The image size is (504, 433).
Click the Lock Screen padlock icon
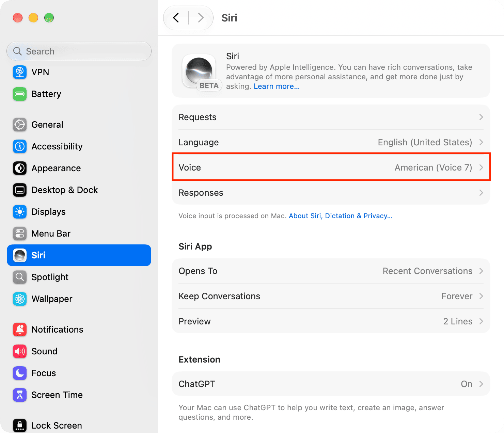pos(20,426)
